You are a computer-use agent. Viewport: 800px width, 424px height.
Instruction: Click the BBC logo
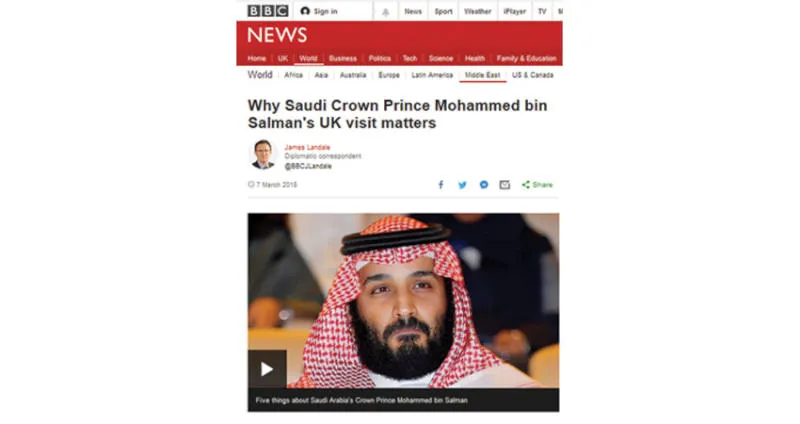point(268,11)
